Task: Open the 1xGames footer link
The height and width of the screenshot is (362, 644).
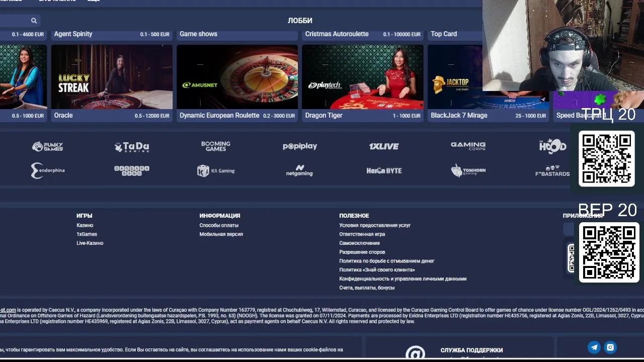Action: 87,234
